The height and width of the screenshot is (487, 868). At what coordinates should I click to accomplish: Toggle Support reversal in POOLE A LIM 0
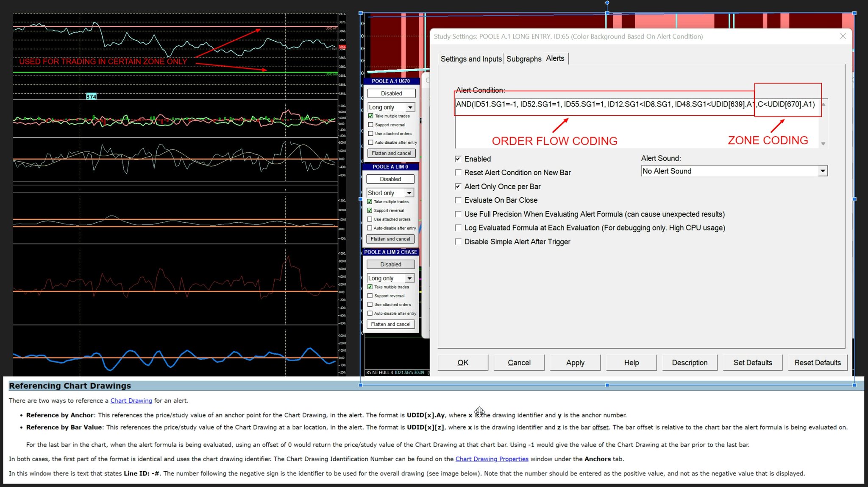tap(370, 210)
